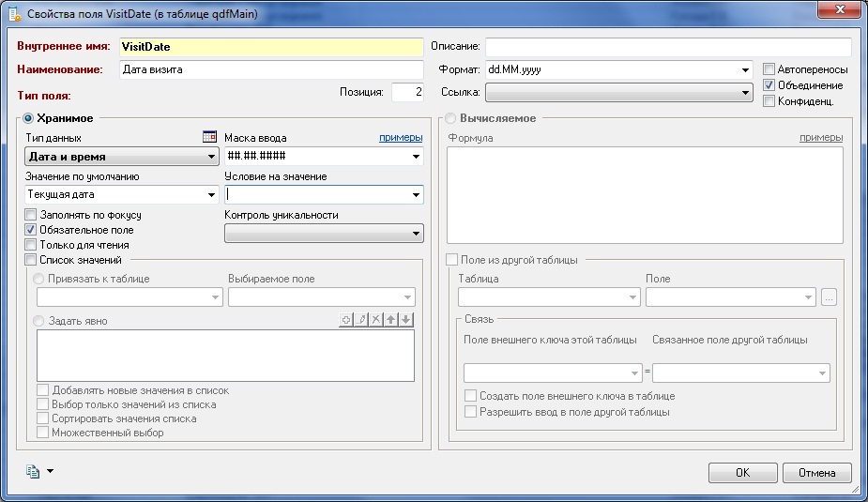Image resolution: width=868 pixels, height=502 pixels.
Task: Expand the Формат dd.MM.yyyy dropdown
Action: pyautogui.click(x=745, y=69)
